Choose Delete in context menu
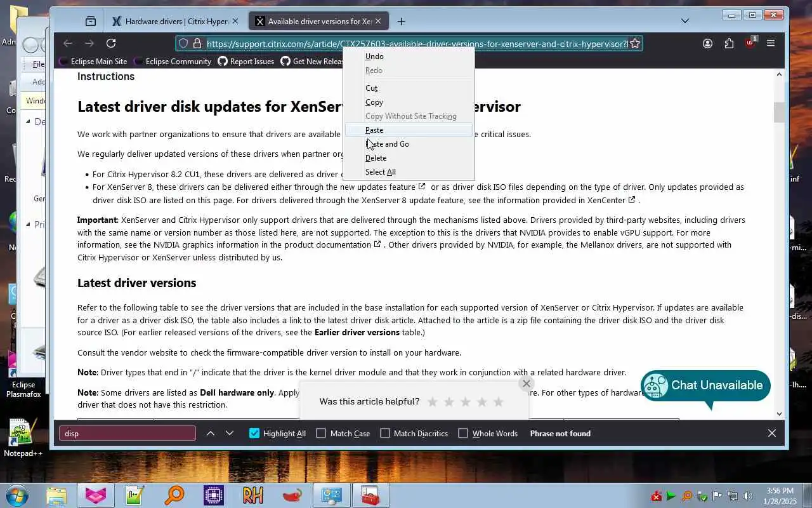Screen dimensions: 812x508 point(409,158)
